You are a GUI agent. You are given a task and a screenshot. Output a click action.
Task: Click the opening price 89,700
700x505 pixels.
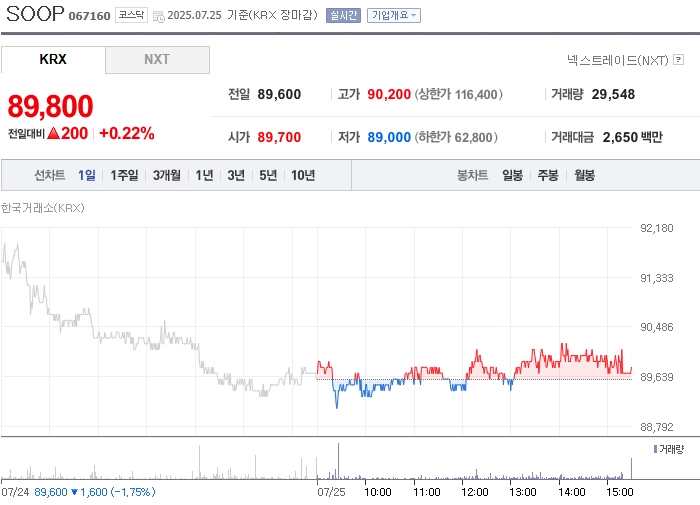pyautogui.click(x=279, y=137)
